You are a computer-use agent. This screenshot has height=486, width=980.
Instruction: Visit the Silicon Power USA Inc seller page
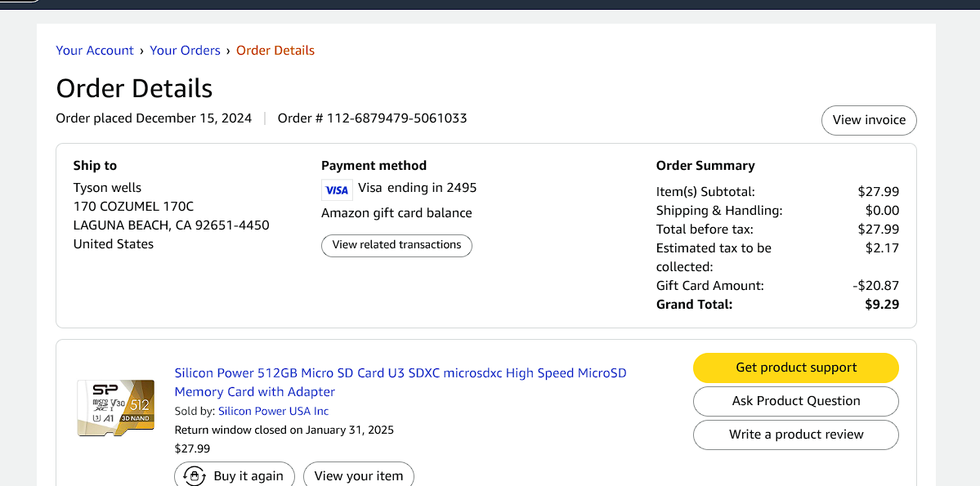pos(273,412)
